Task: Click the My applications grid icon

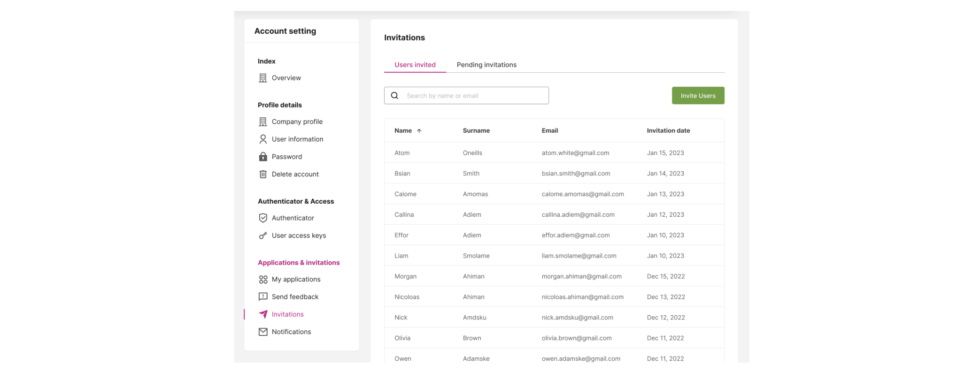Action: click(x=262, y=280)
